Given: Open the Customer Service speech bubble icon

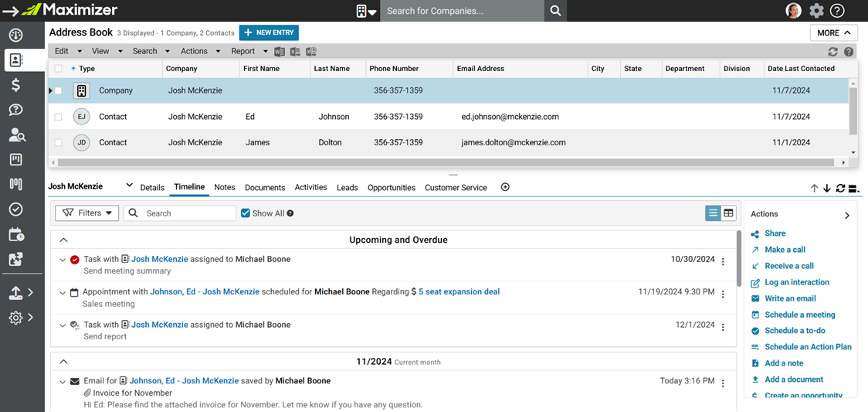Looking at the screenshot, I should pyautogui.click(x=16, y=110).
